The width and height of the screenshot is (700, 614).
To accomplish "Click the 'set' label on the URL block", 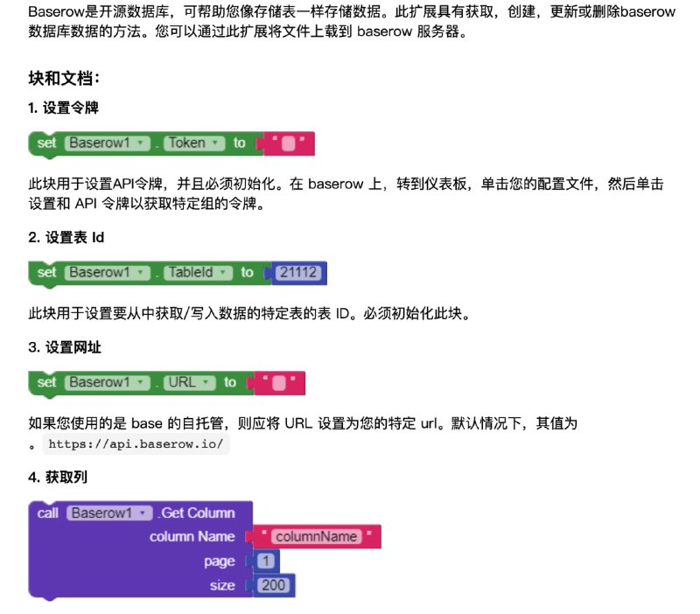I will click(46, 382).
